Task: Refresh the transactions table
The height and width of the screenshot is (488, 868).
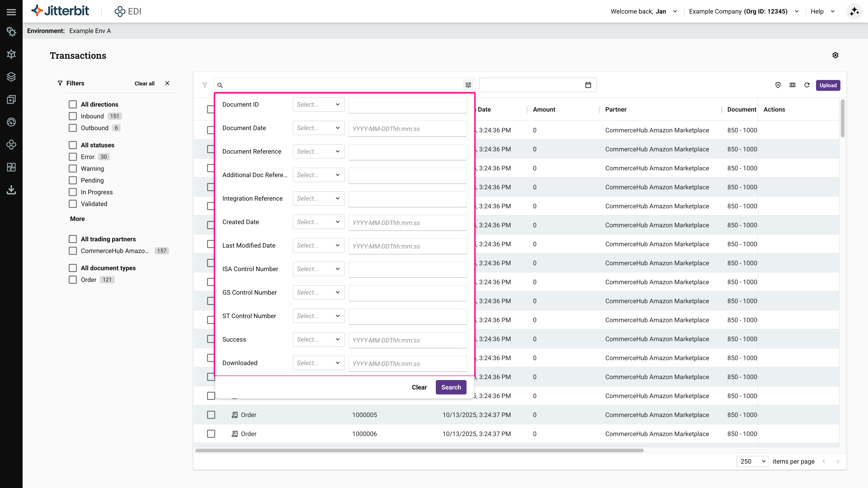Action: click(x=807, y=85)
